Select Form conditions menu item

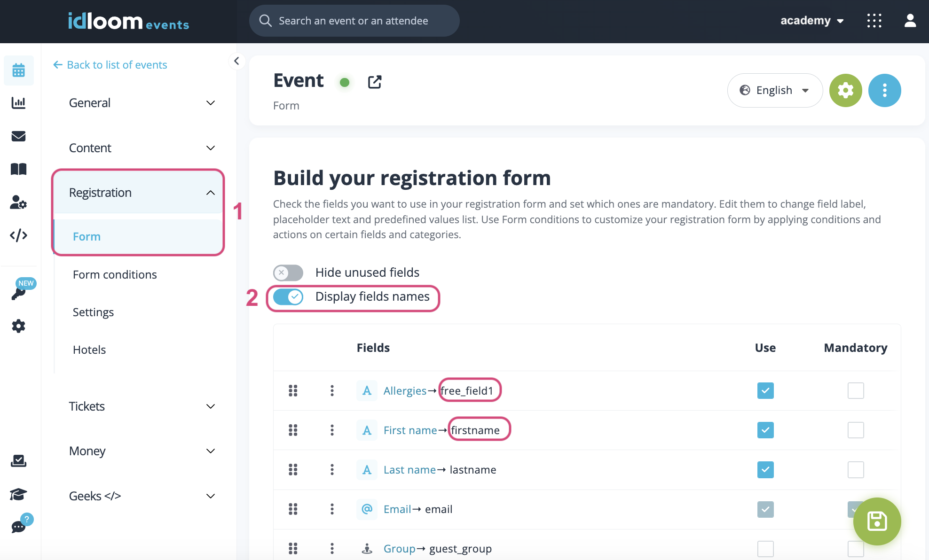tap(115, 274)
